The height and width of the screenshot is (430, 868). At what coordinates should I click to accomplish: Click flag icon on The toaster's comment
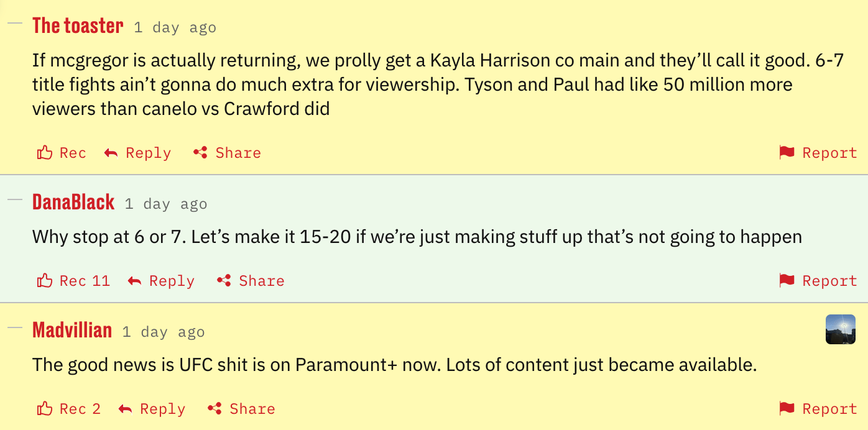pyautogui.click(x=787, y=153)
